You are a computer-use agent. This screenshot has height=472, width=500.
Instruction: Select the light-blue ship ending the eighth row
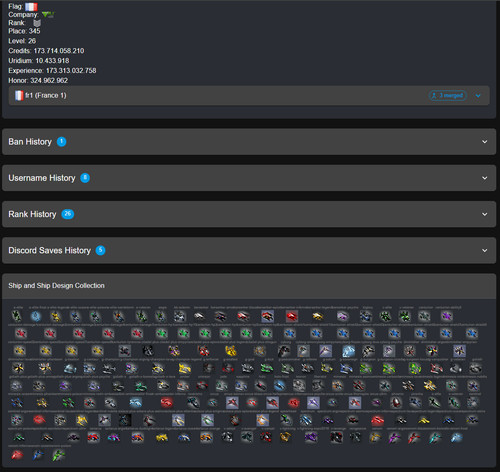point(456,437)
